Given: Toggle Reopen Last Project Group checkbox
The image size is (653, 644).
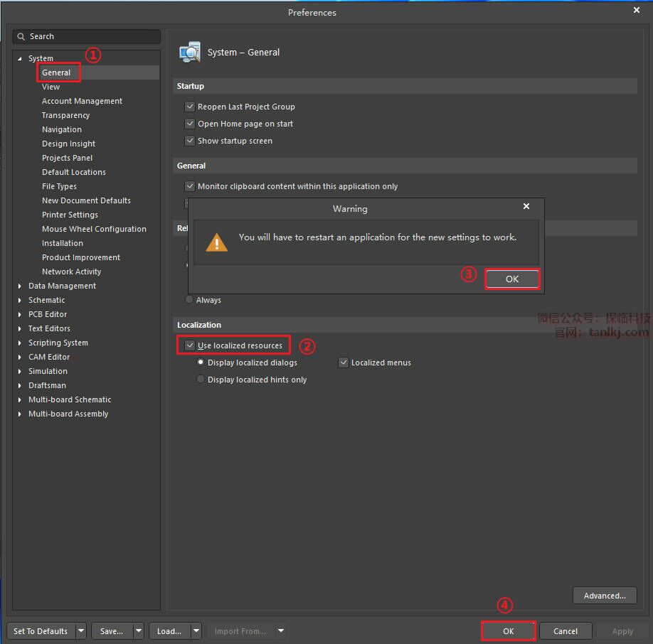Looking at the screenshot, I should (x=190, y=107).
